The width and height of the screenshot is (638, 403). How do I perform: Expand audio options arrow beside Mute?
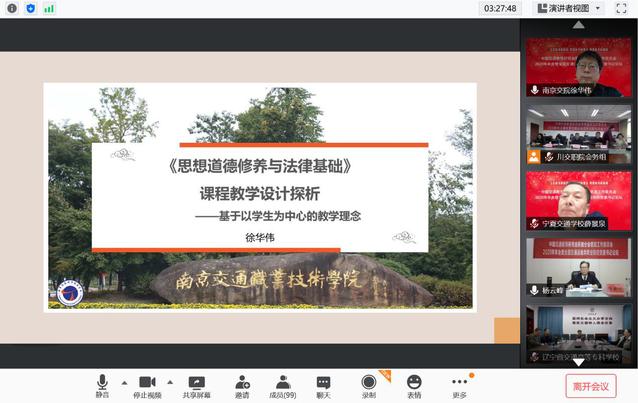tap(124, 382)
